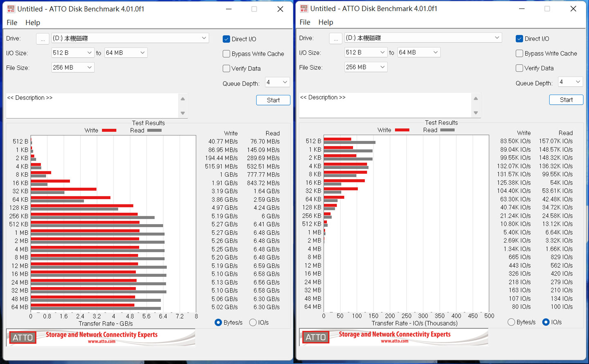The width and height of the screenshot is (589, 364).
Task: Enable Bypass Write Cache in right window
Action: click(519, 54)
